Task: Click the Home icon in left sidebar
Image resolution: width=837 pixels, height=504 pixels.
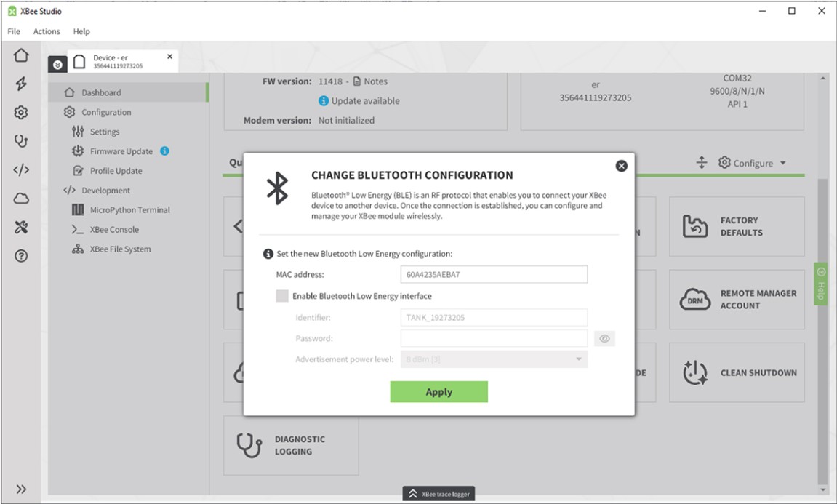Action: point(21,55)
